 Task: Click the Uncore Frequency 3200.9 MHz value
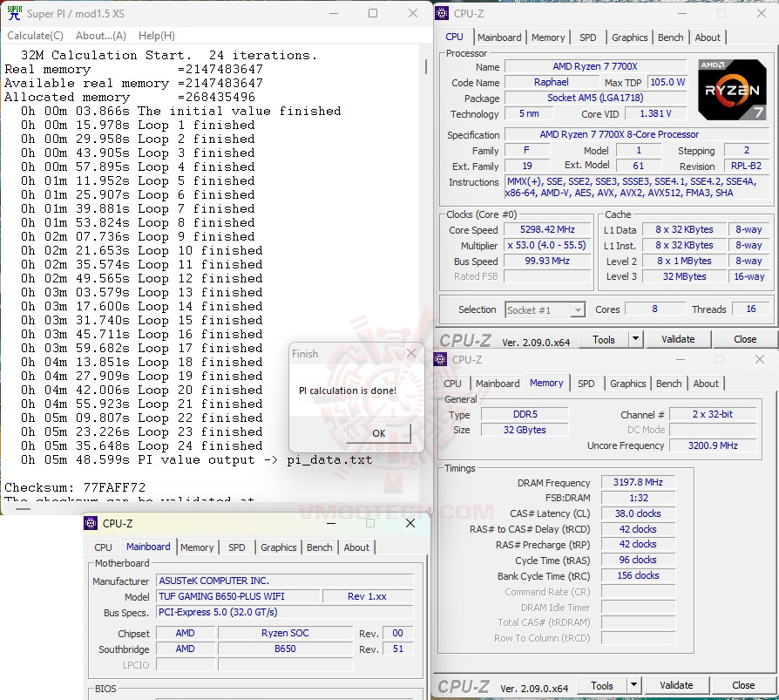point(713,445)
